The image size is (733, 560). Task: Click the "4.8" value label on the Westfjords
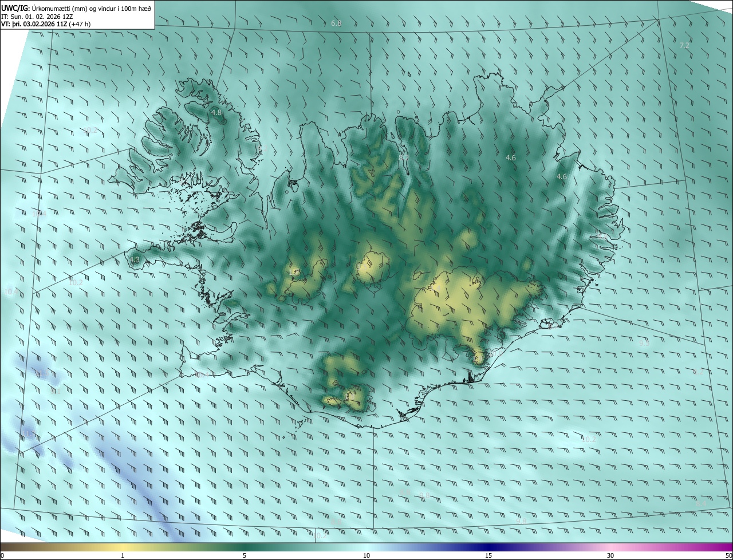coord(216,113)
